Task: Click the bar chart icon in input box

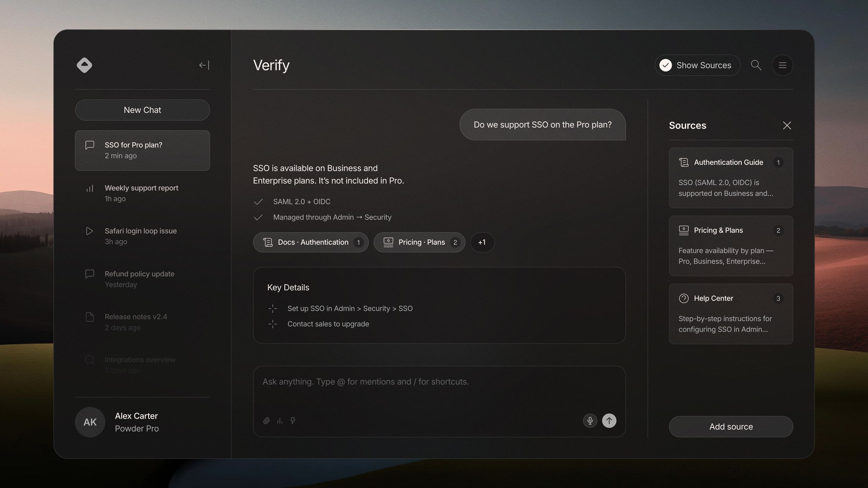Action: point(280,421)
